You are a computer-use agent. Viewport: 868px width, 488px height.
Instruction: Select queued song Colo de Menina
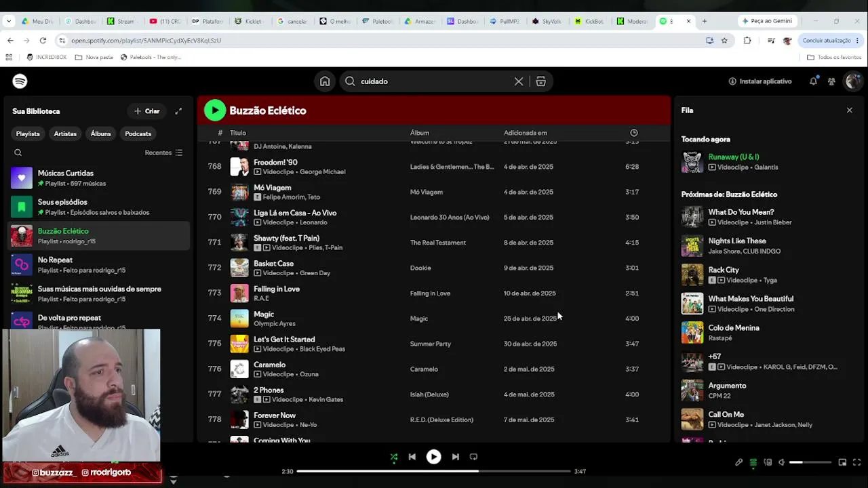coord(734,328)
